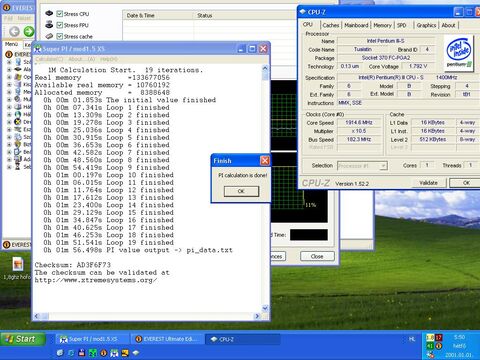
Task: Close the Finish dialog with its X
Action: click(265, 161)
